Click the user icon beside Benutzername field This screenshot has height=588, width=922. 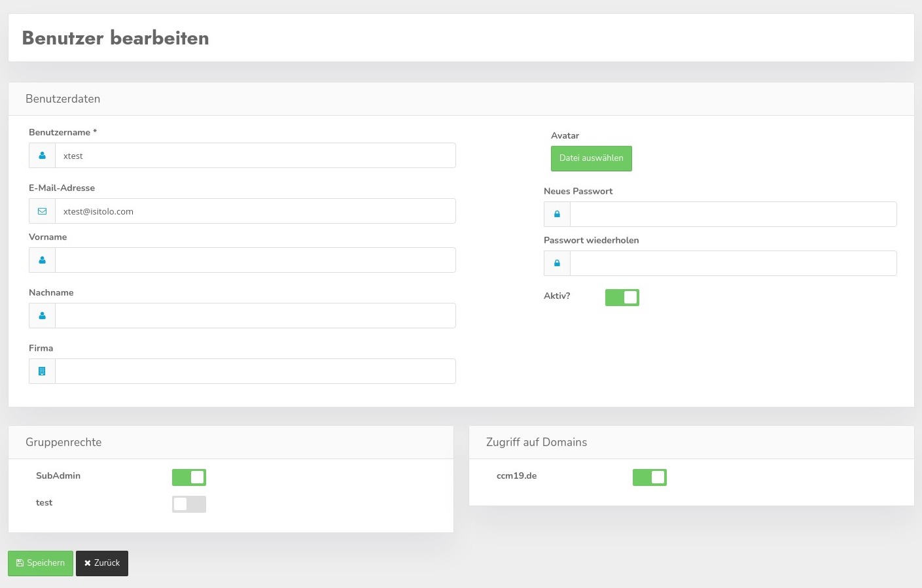pos(42,156)
